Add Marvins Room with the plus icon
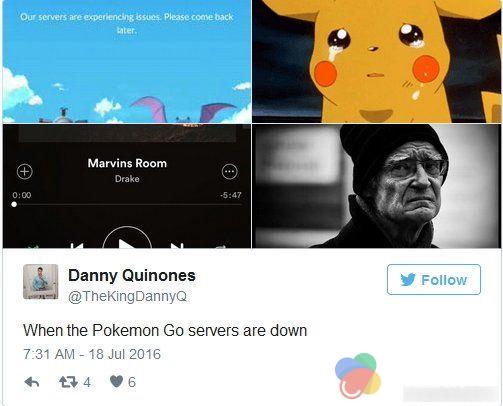 tap(25, 171)
